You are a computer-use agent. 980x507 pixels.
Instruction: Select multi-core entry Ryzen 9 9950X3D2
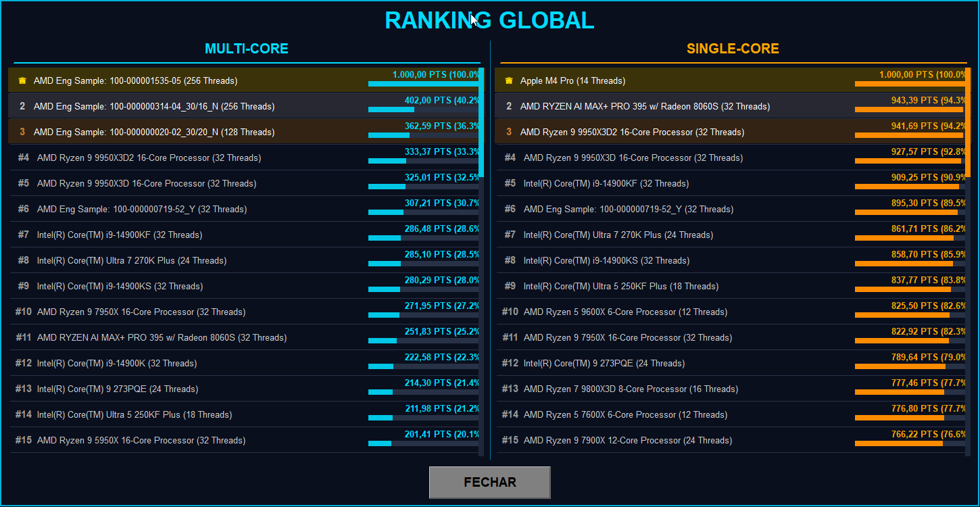(x=244, y=158)
